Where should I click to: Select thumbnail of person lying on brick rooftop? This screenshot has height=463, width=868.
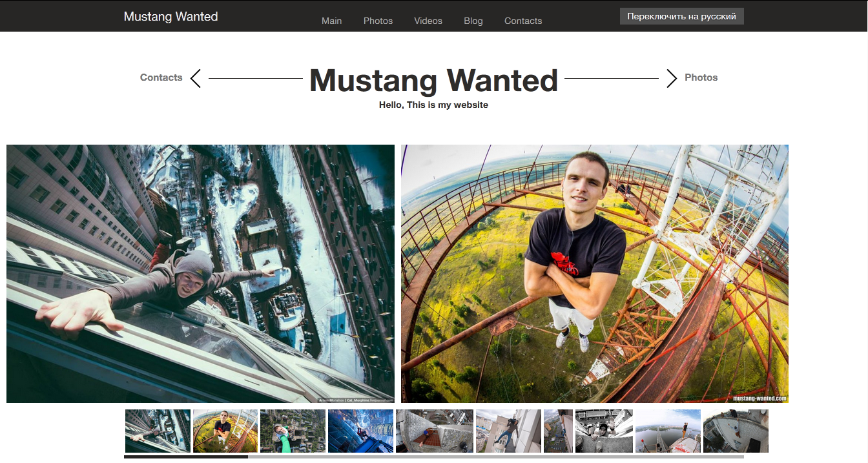tap(435, 431)
